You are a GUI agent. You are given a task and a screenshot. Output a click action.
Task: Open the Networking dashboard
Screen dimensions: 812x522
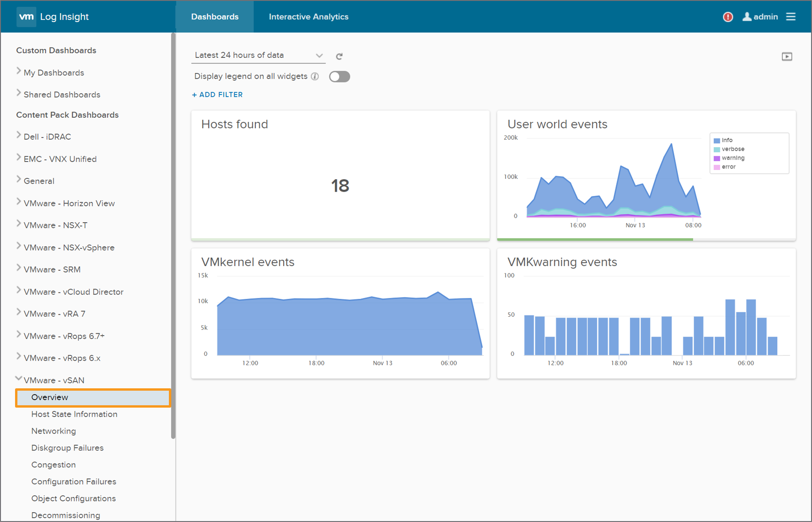click(x=54, y=431)
